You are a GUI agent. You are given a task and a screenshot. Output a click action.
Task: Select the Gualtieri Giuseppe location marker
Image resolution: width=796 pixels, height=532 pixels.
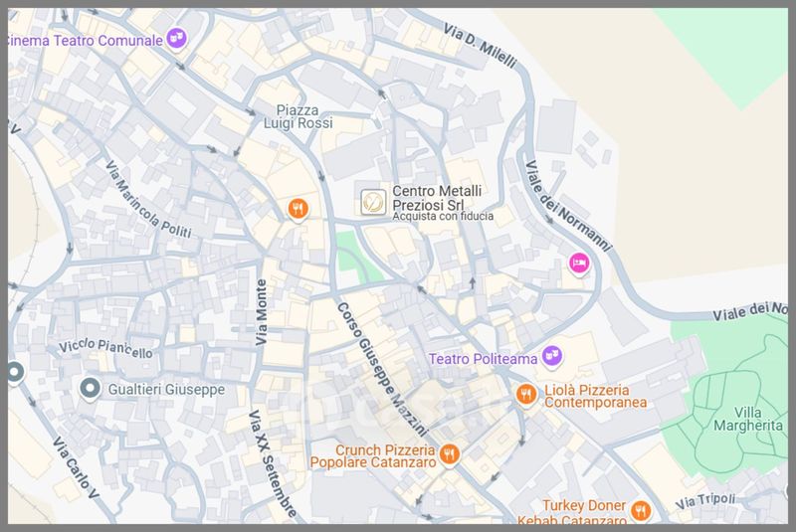pos(91,389)
